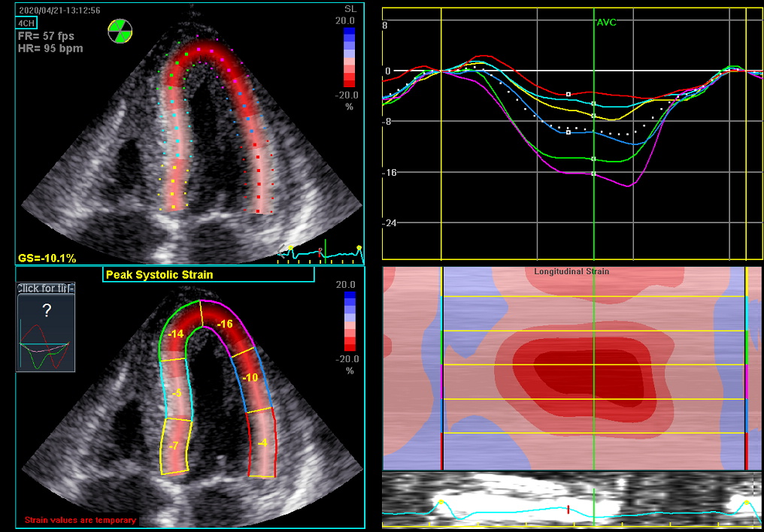Click the -4 basal red segment

(262, 443)
